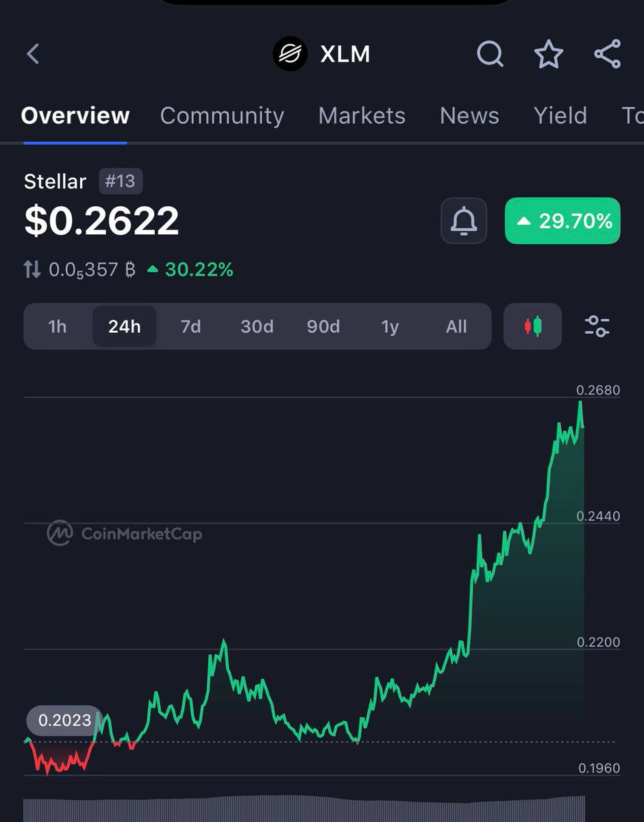Select the 1h timeframe
Image resolution: width=644 pixels, height=822 pixels.
pos(58,327)
